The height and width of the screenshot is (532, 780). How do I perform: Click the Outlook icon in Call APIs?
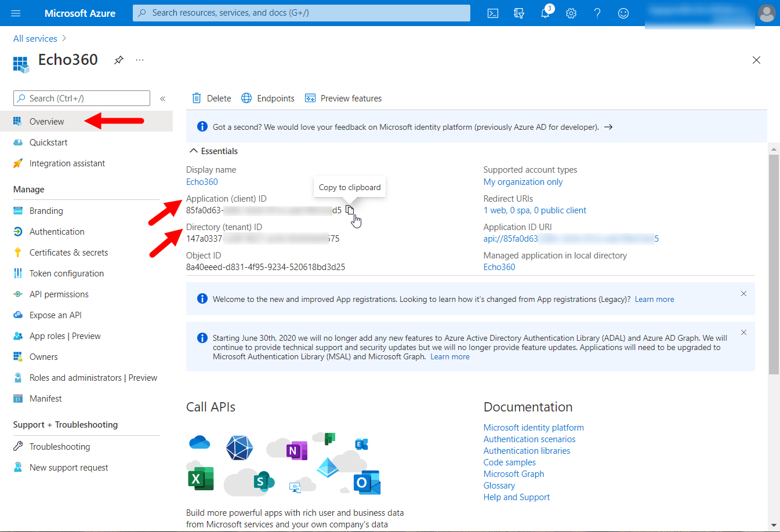[367, 482]
